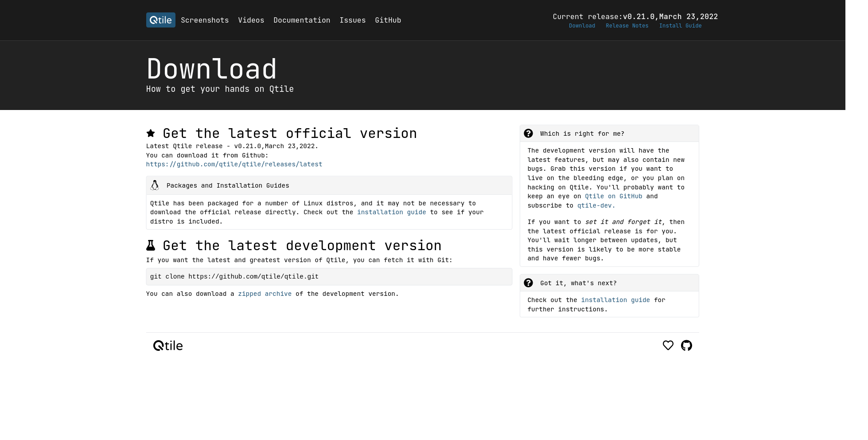The height and width of the screenshot is (440, 868).
Task: Open the latest release GitHub URL link
Action: (x=234, y=164)
